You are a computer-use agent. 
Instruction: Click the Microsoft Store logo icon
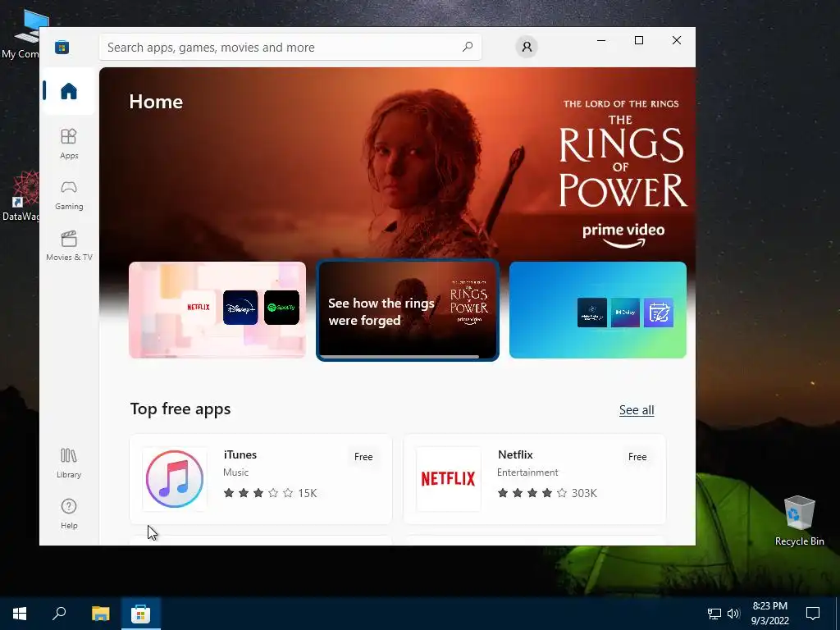tap(62, 47)
